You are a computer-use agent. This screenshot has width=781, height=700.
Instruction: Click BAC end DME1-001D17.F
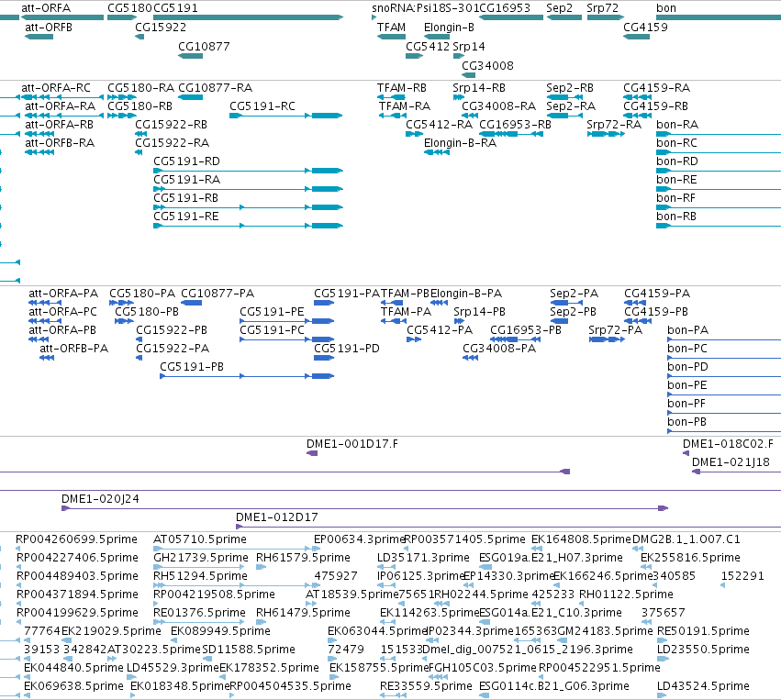point(352,444)
